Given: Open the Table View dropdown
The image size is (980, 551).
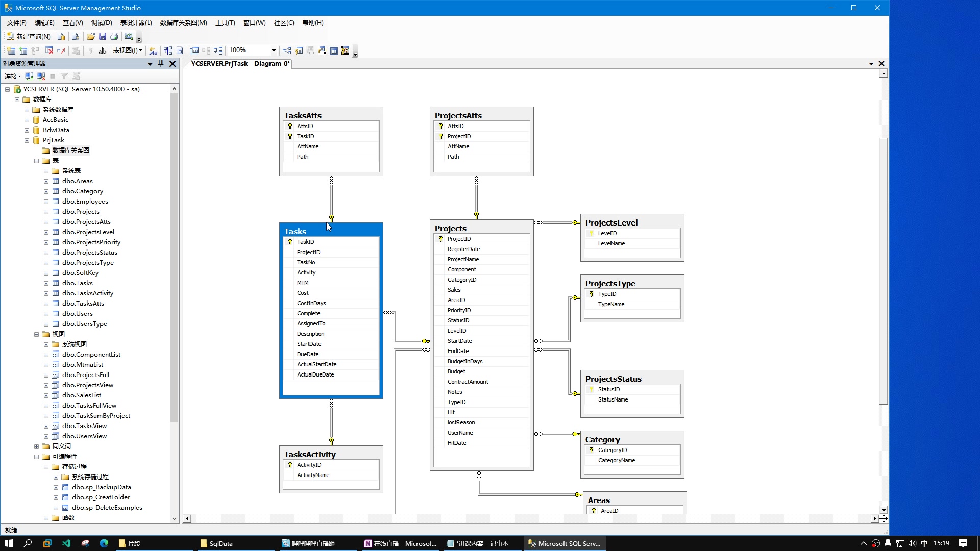Looking at the screenshot, I should pyautogui.click(x=128, y=51).
